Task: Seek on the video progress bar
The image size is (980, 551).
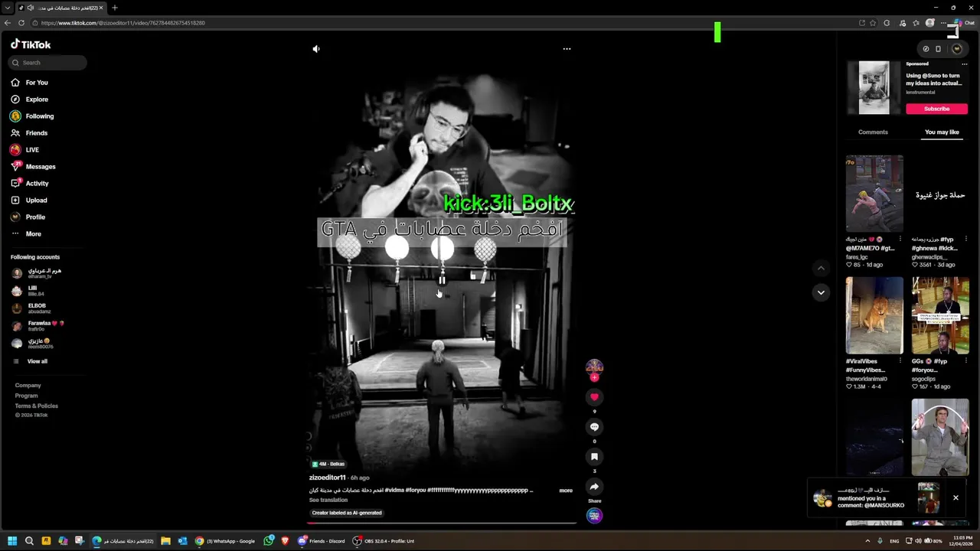Action: click(442, 523)
